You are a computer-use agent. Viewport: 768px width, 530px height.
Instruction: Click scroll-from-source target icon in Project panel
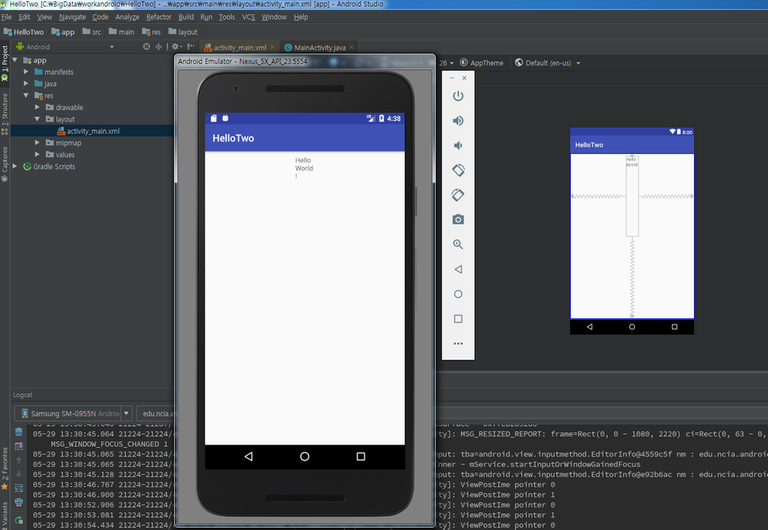point(146,47)
